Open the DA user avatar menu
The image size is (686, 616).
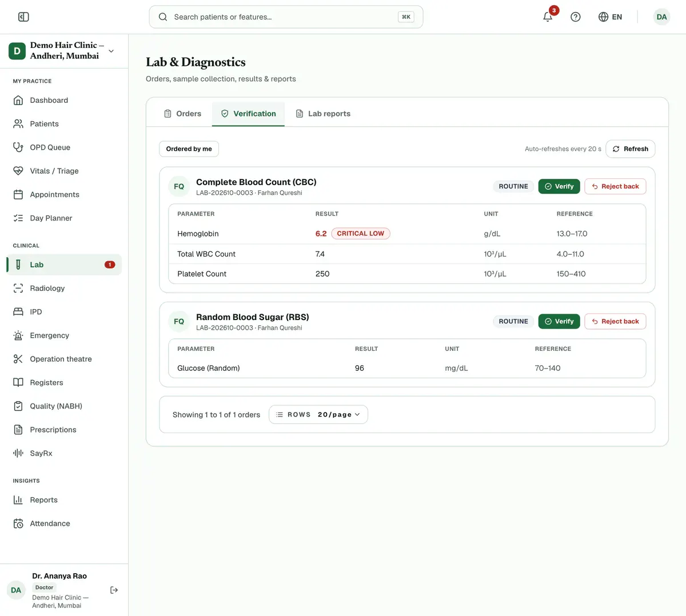[x=661, y=17]
